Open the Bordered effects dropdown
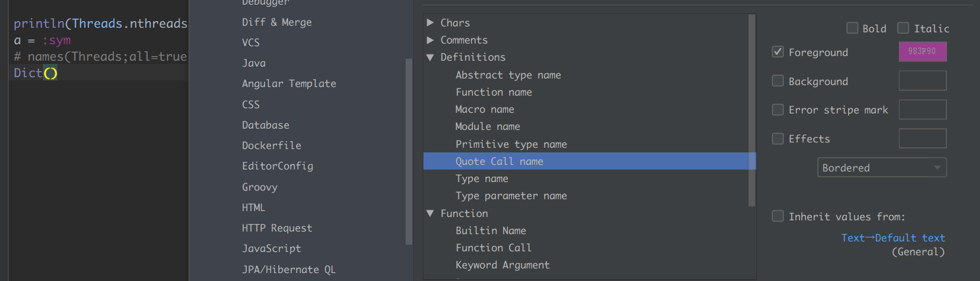 (882, 168)
